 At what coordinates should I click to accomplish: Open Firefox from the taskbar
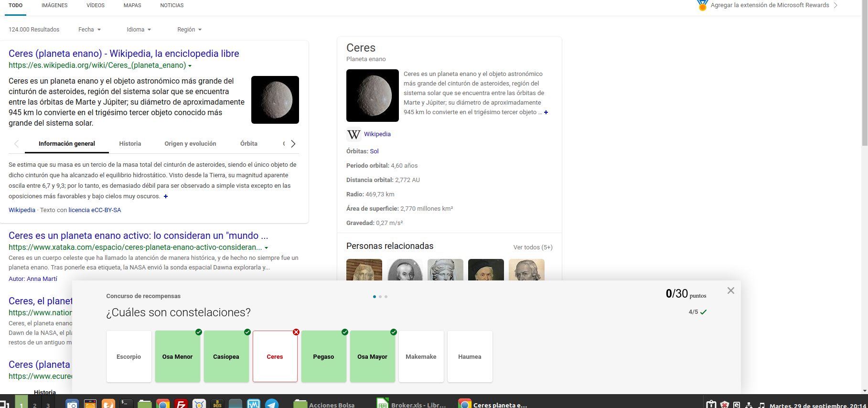pos(108,404)
